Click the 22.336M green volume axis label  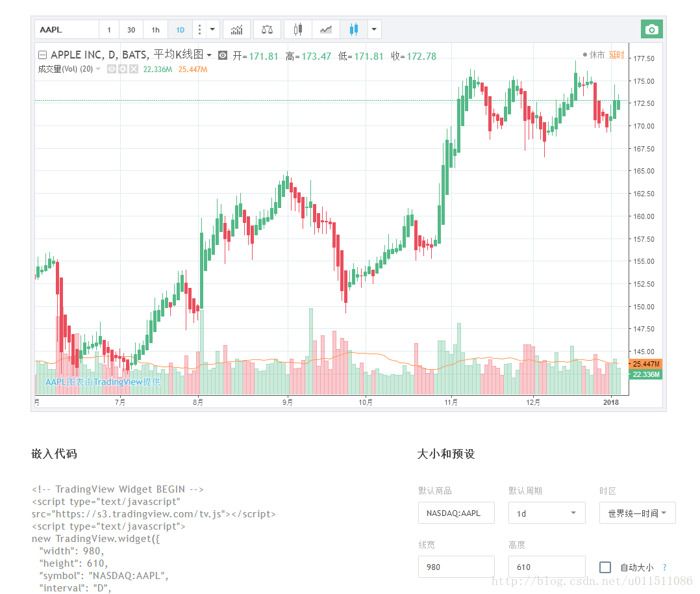[x=645, y=374]
